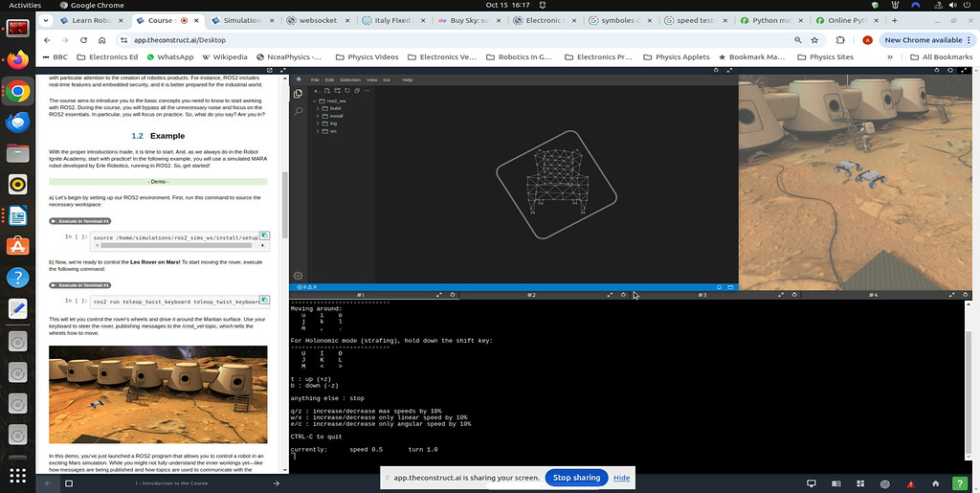980x493 pixels.
Task: Switch to the Simulation browser tab
Action: click(242, 20)
